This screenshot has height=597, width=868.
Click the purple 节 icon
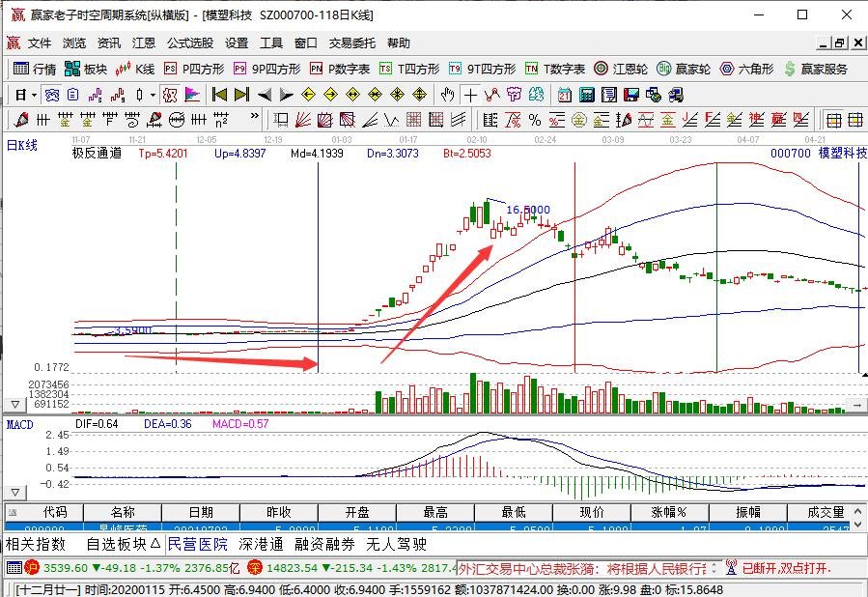[515, 96]
